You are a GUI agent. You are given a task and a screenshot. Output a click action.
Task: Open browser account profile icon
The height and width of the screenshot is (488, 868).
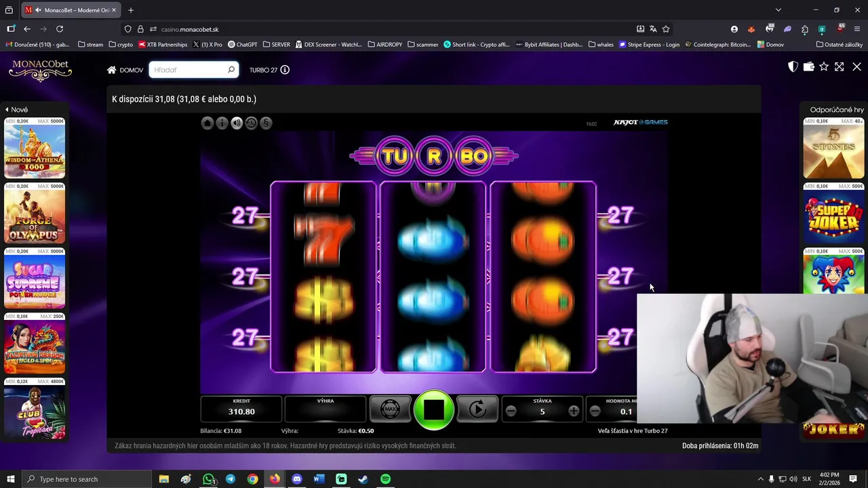pos(734,29)
